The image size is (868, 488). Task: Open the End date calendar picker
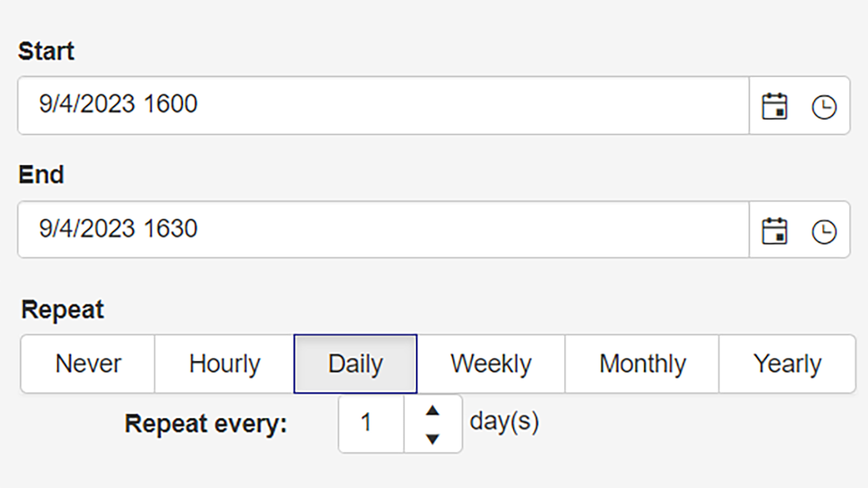775,231
